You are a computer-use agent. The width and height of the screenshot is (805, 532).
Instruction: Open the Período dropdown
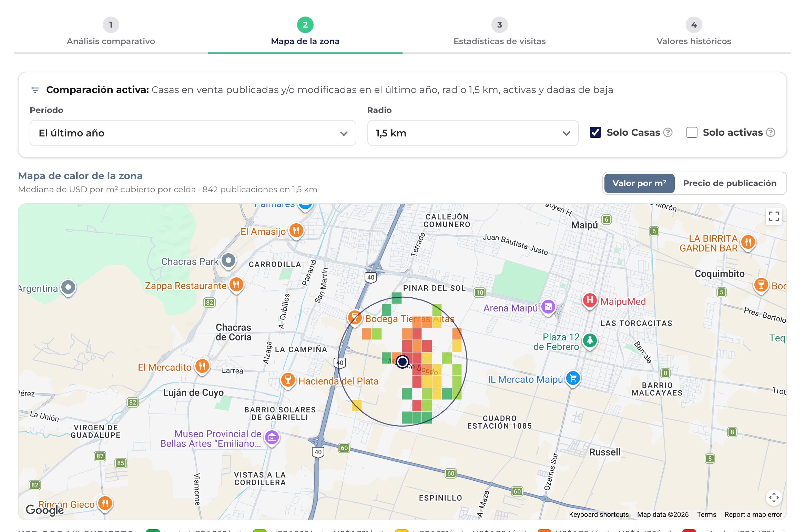(x=193, y=133)
